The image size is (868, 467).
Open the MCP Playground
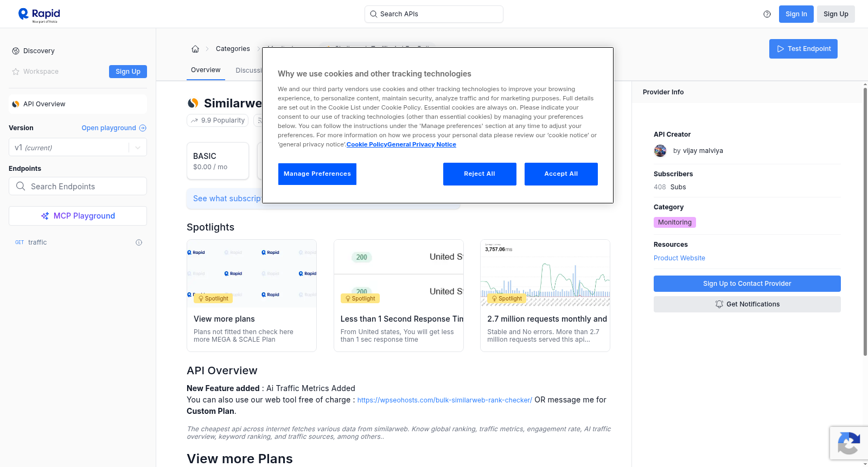[x=78, y=216]
